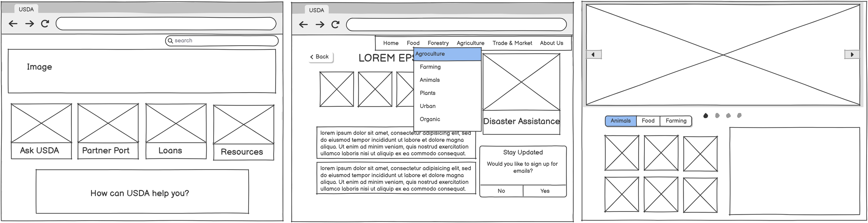Viewport: 868px width, 223px height.
Task: Click the top-middle image in the six-image grid
Action: (661, 153)
